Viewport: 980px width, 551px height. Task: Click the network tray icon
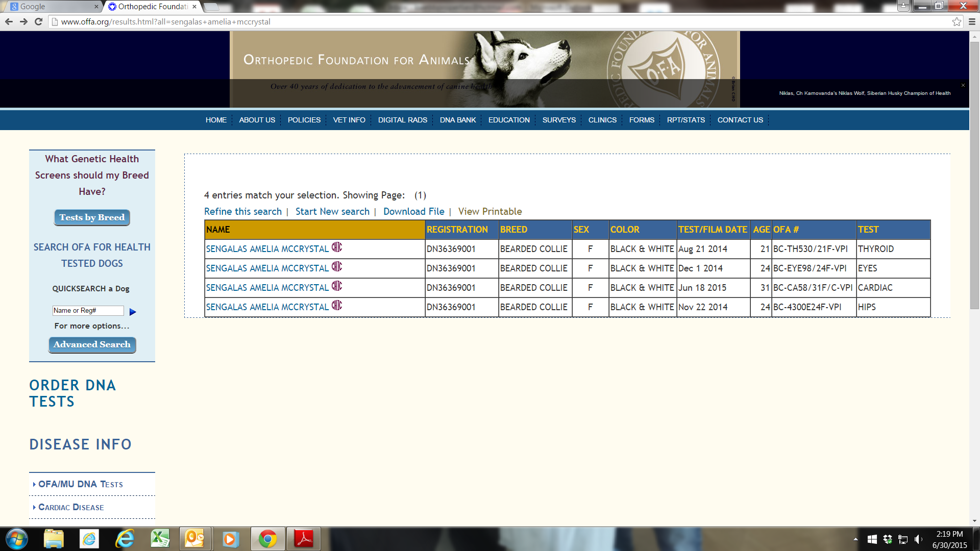[x=903, y=539]
